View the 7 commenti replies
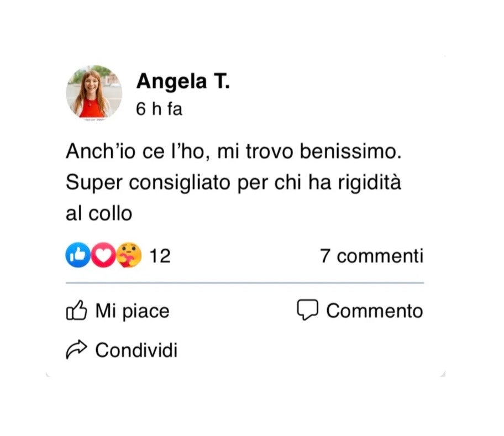The width and height of the screenshot is (504, 436). (x=371, y=256)
